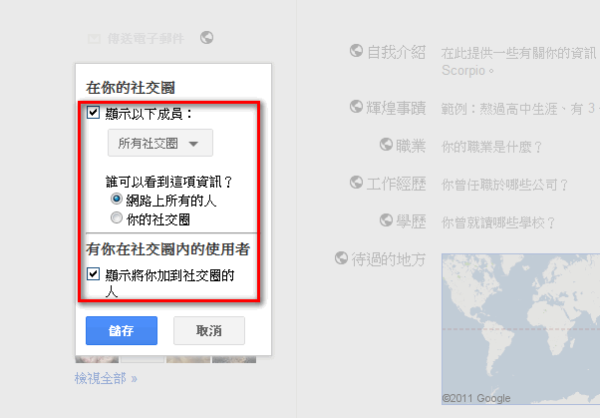Click globe visibility icon beside 自我介紹
This screenshot has height=418, width=600.
356,51
